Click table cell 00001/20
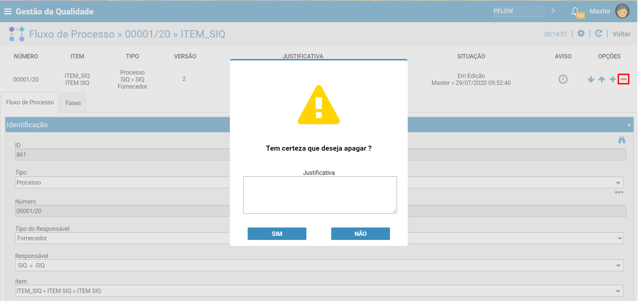 pyautogui.click(x=26, y=80)
